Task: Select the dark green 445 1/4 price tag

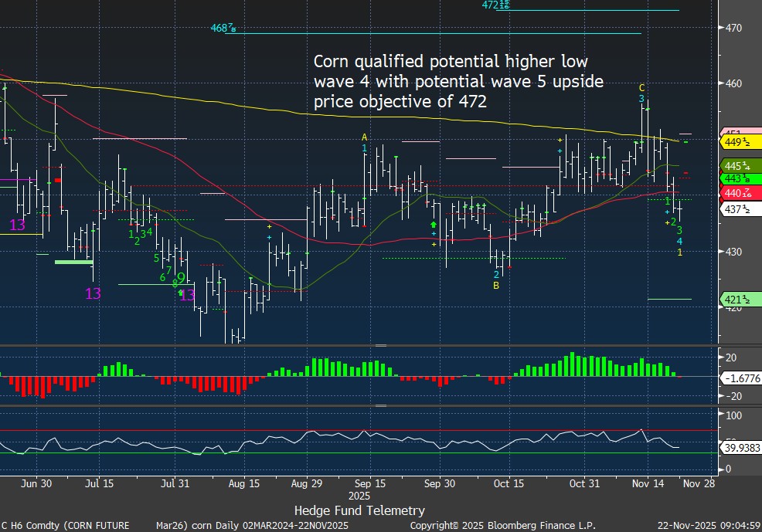Action: 740,166
